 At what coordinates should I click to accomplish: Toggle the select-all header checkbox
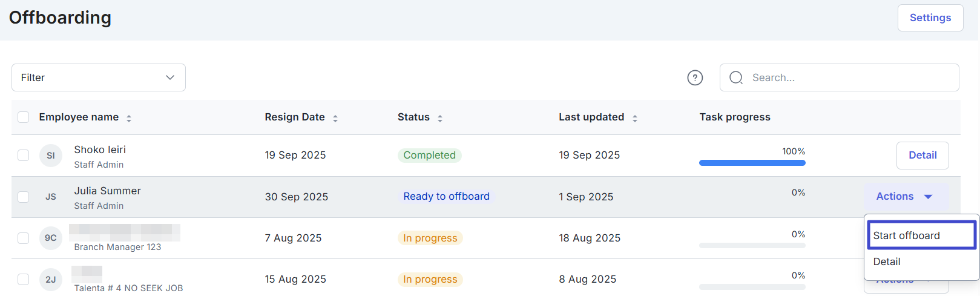[x=24, y=117]
